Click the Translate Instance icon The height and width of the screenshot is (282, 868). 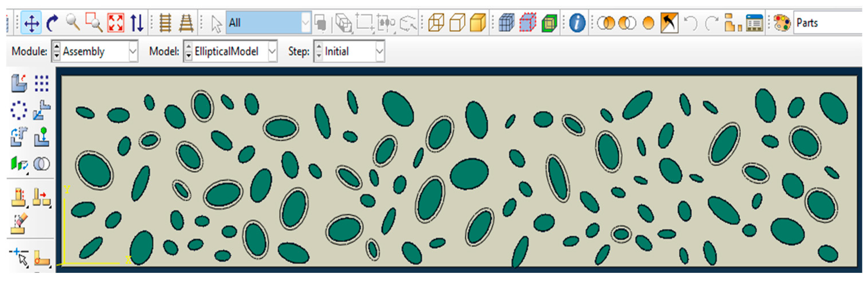[x=42, y=110]
